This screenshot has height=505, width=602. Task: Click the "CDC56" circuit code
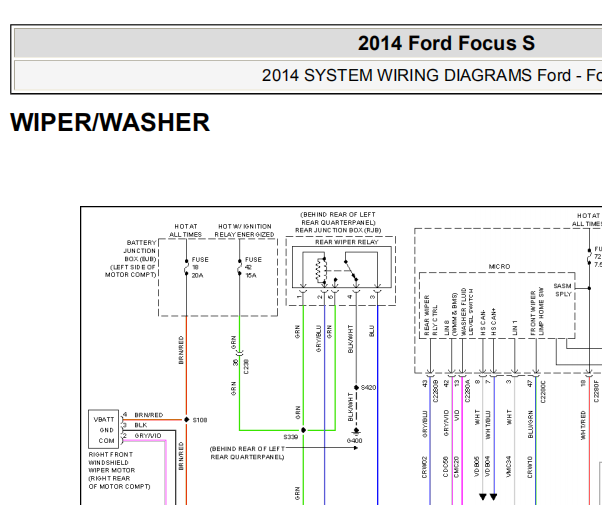446,467
